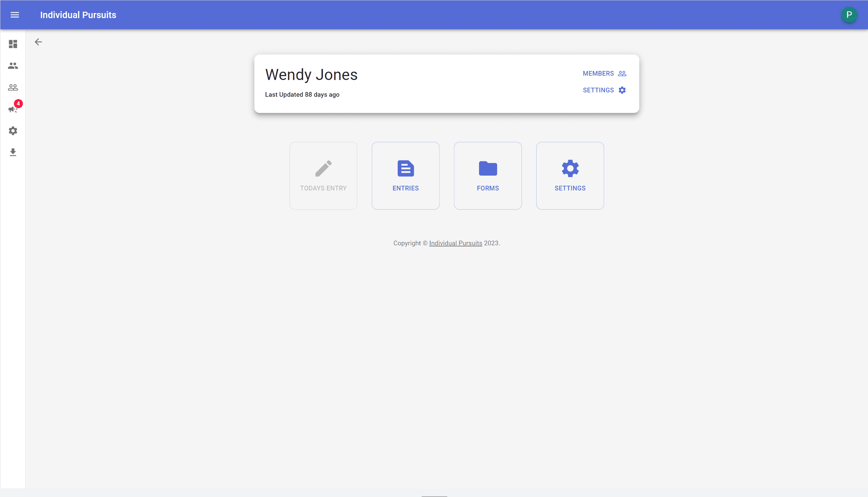Screen dimensions: 868x497
Task: Open the Entries tile
Action: 405,176
